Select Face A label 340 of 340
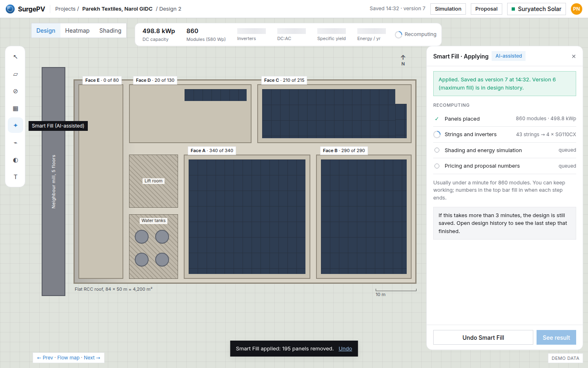 tap(212, 150)
